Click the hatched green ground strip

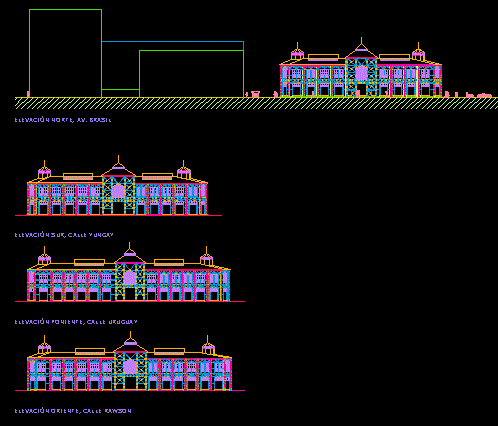coord(256,103)
